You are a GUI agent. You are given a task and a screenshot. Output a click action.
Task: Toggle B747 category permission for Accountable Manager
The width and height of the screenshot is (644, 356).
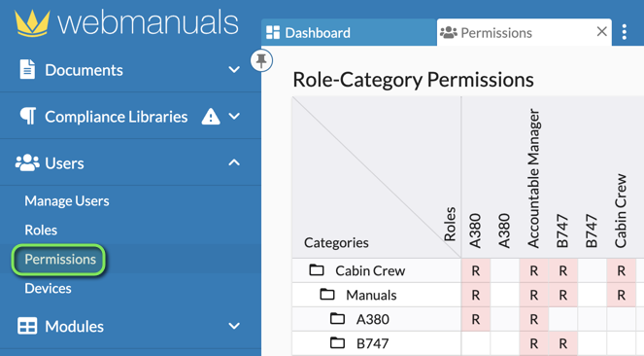point(534,343)
